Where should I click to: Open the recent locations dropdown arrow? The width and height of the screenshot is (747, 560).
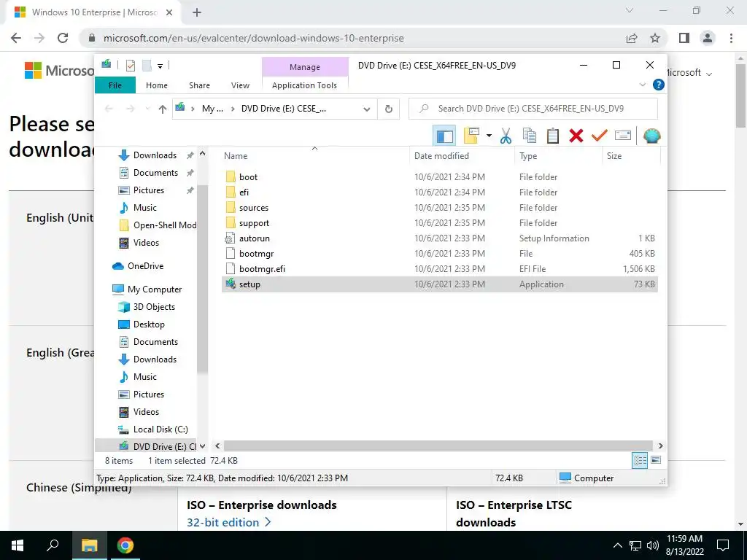147,109
